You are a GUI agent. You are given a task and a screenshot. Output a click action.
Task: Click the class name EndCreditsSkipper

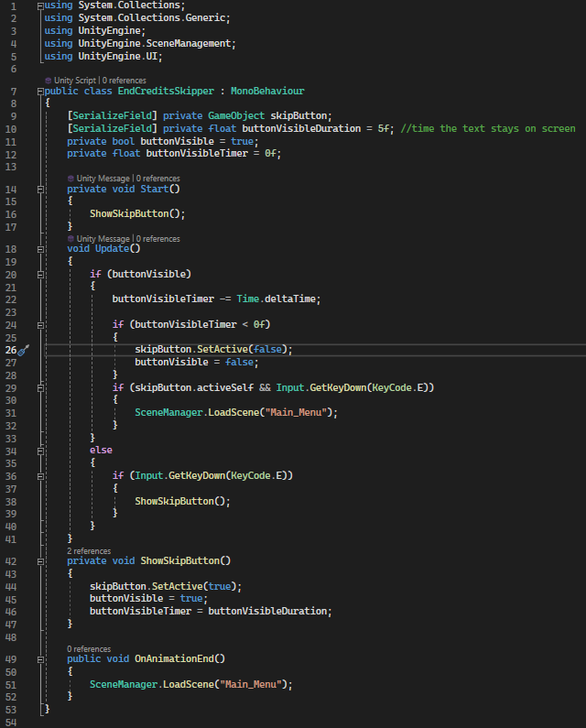166,91
